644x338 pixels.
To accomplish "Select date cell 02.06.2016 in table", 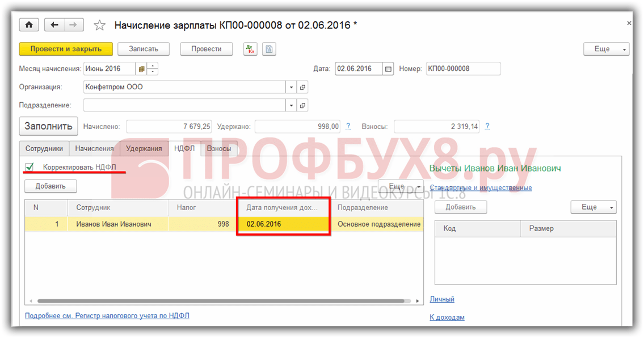I will (x=283, y=224).
